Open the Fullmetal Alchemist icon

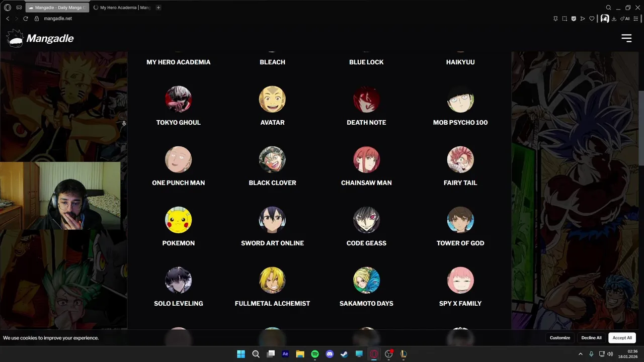pyautogui.click(x=272, y=280)
